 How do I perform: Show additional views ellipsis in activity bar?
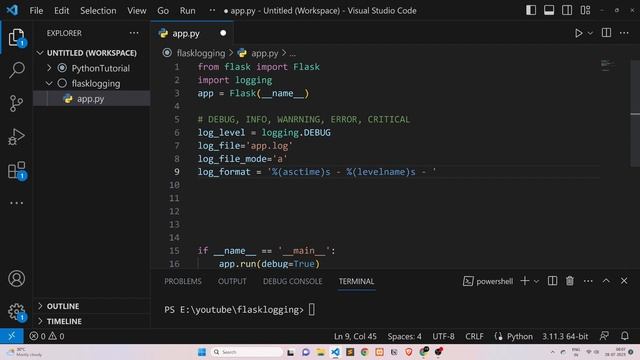tap(16, 203)
